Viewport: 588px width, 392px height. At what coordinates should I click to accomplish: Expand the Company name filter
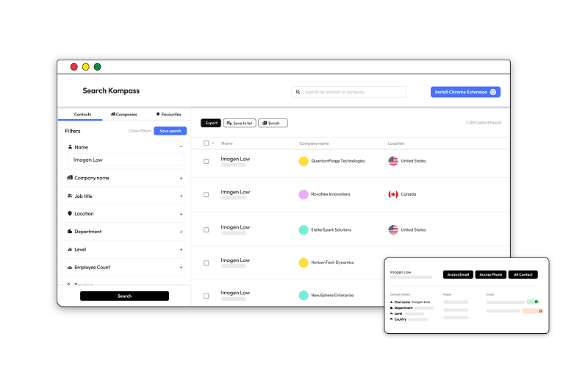click(181, 178)
